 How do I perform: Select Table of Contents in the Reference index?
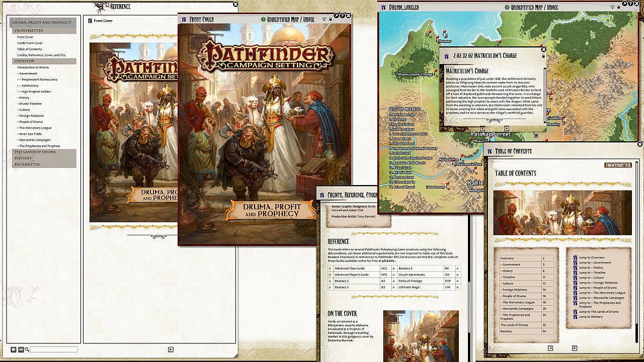pyautogui.click(x=29, y=49)
